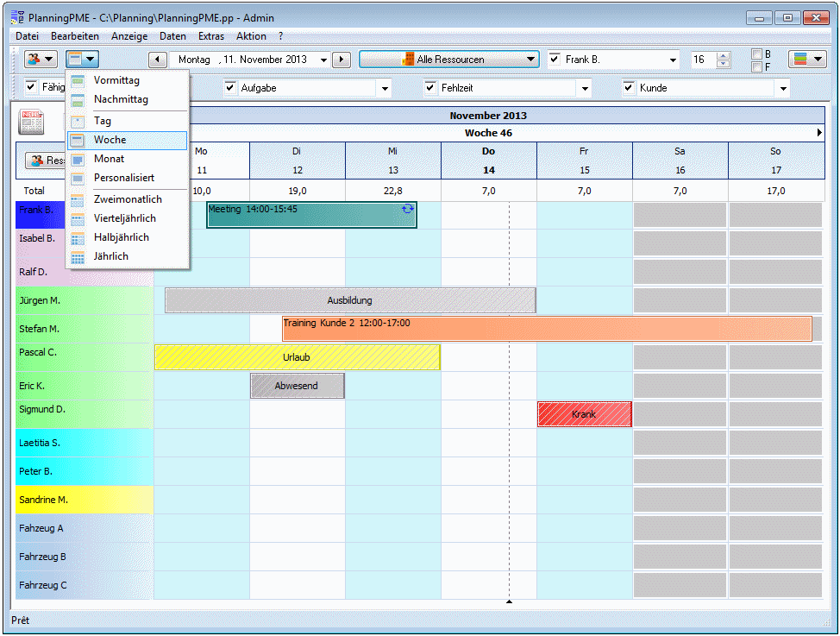The width and height of the screenshot is (840, 636).
Task: Toggle the Frank B. resource checkbox
Action: click(x=555, y=59)
